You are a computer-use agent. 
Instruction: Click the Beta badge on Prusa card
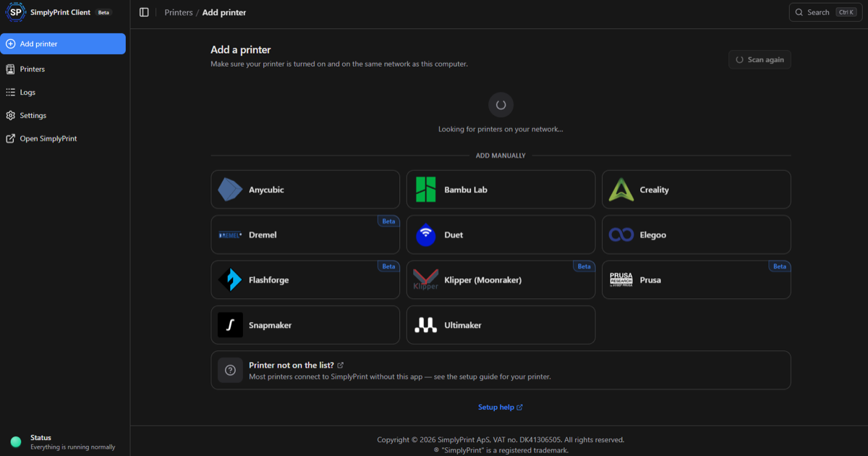click(780, 266)
